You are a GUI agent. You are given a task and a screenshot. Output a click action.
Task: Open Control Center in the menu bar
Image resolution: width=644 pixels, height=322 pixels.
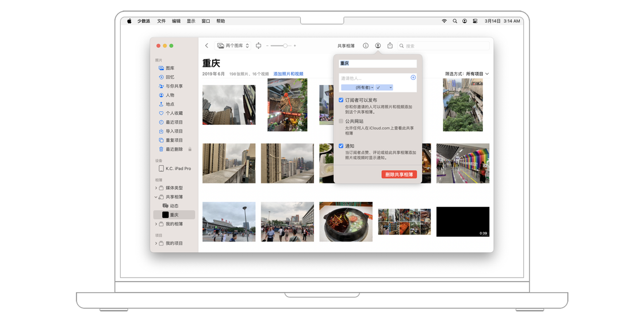pos(475,21)
